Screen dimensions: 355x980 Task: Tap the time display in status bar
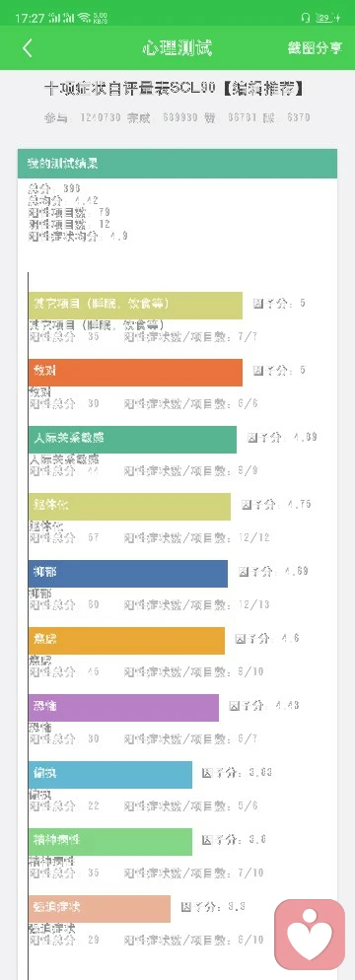[x=29, y=18]
